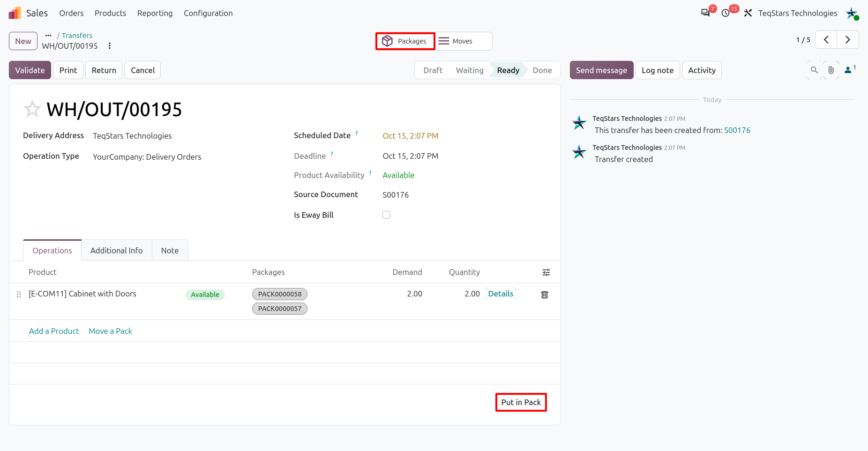The height and width of the screenshot is (451, 868).
Task: Go to next record arrow
Action: (x=848, y=40)
